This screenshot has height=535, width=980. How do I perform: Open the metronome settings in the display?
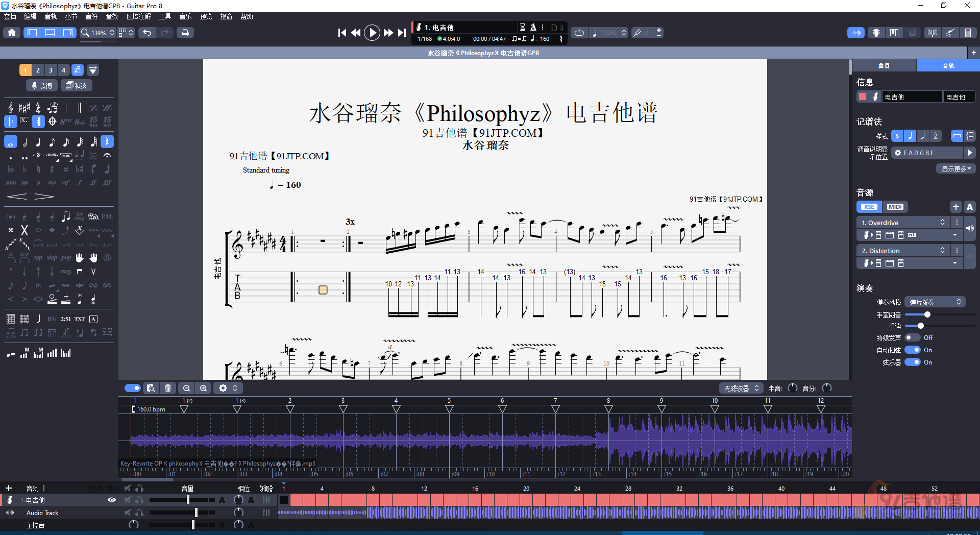[533, 27]
